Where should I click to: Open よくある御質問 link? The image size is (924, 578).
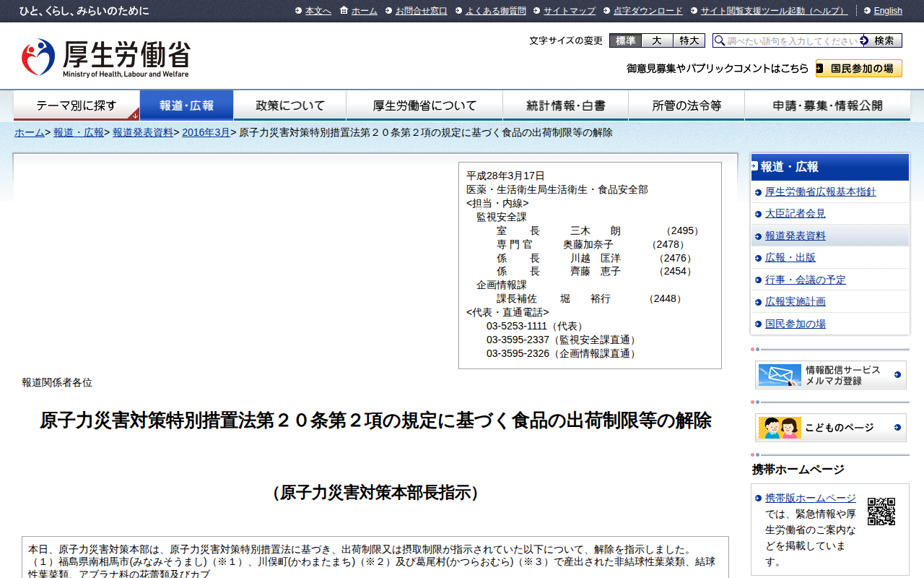coord(496,11)
